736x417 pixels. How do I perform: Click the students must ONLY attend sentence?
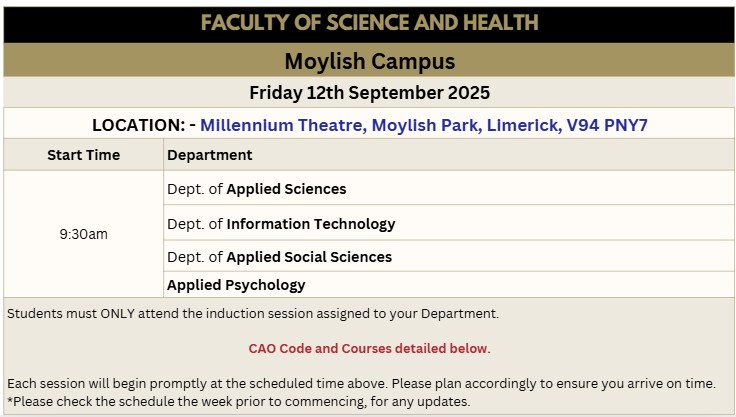[252, 314]
